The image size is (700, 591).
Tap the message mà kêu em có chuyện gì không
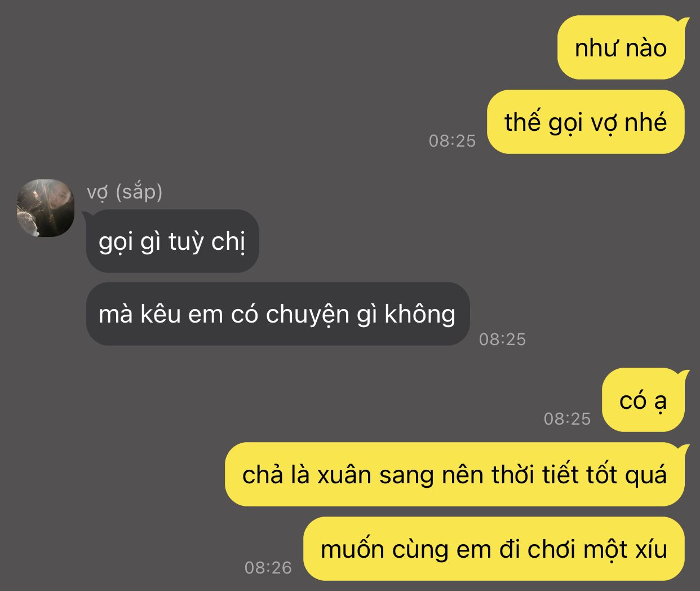coord(277,314)
